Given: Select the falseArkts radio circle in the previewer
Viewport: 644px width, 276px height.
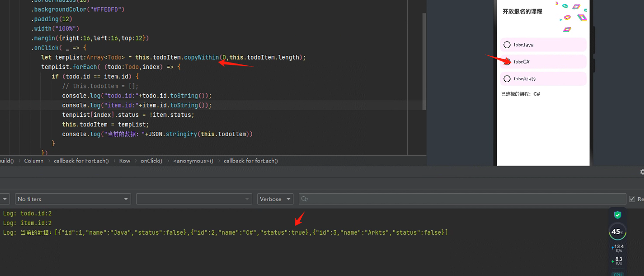Looking at the screenshot, I should point(507,79).
